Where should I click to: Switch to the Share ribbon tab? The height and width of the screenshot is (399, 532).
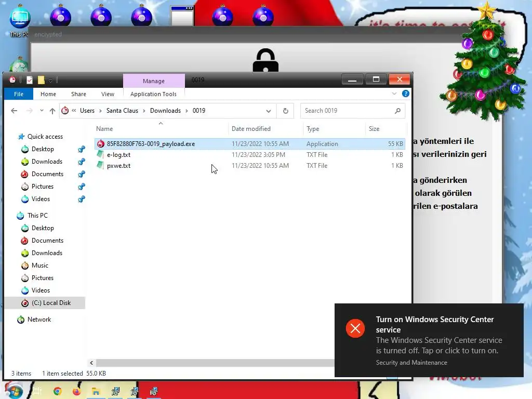[78, 94]
